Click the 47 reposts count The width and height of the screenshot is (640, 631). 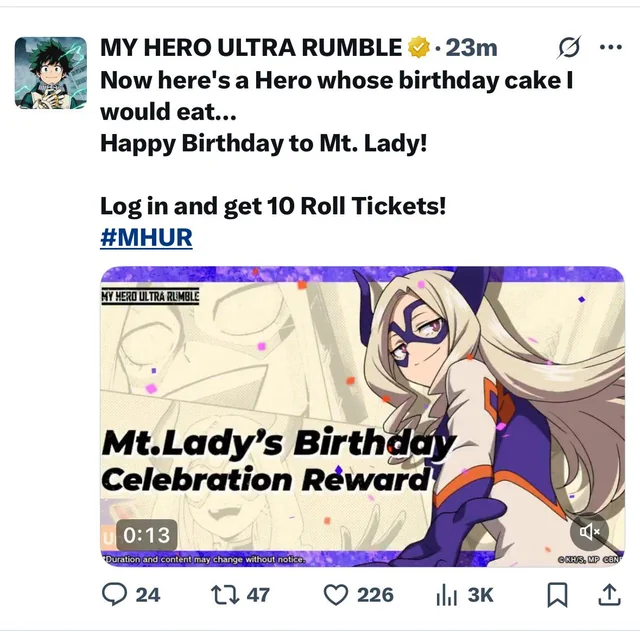point(258,595)
